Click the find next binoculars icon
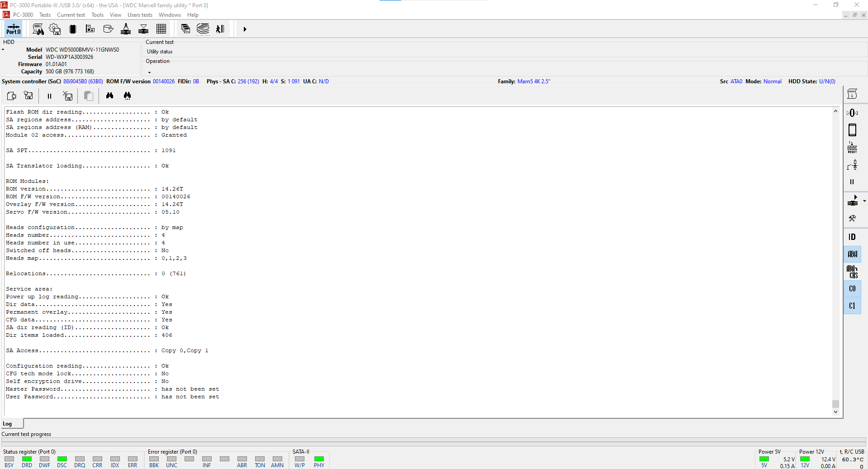Screen dimensions: 868x469 point(127,96)
